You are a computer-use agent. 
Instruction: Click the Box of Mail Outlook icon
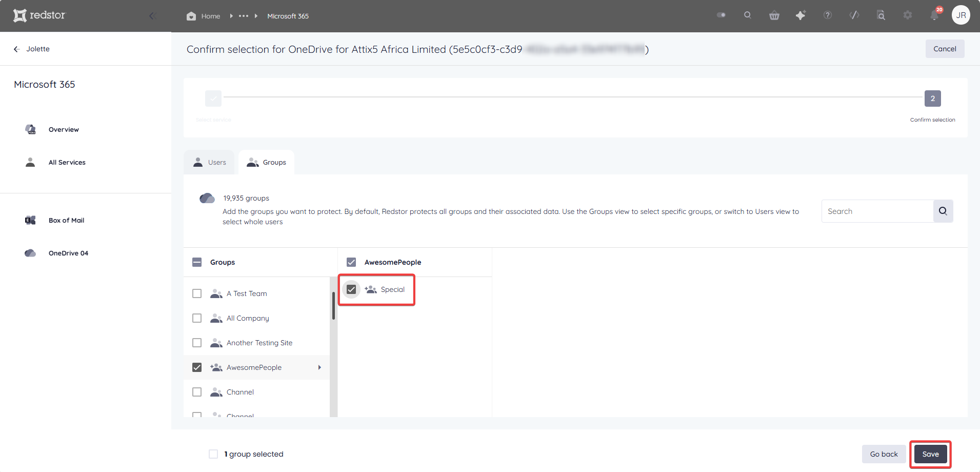pyautogui.click(x=30, y=220)
